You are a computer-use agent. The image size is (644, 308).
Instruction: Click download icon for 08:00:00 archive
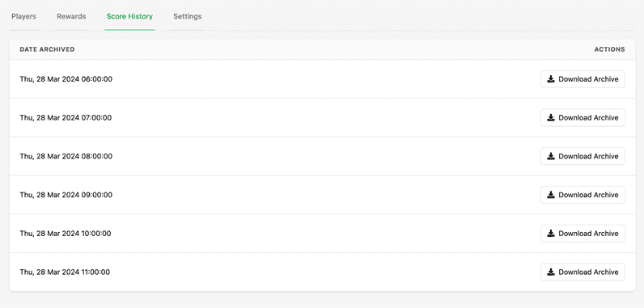pyautogui.click(x=551, y=156)
